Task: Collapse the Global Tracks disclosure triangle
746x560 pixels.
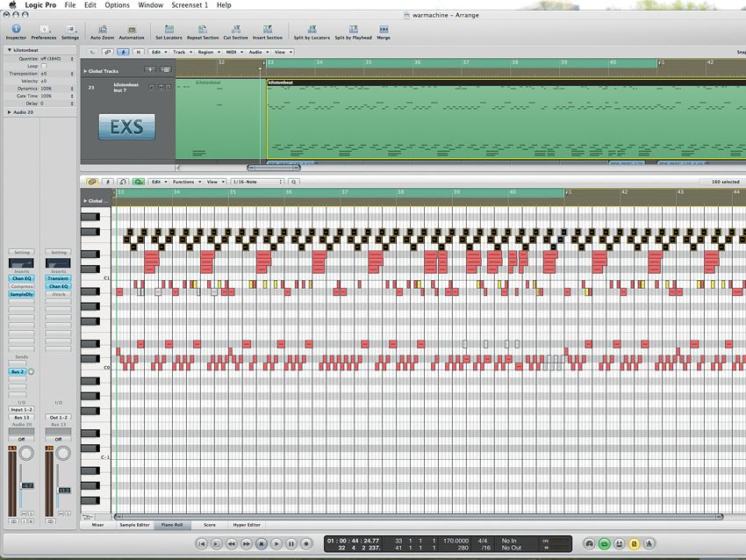Action: [x=87, y=73]
